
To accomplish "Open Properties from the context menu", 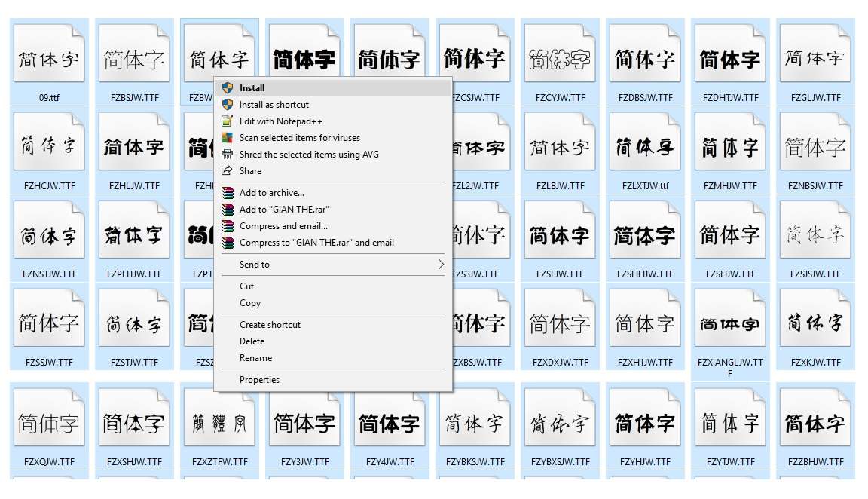I will pos(333,380).
